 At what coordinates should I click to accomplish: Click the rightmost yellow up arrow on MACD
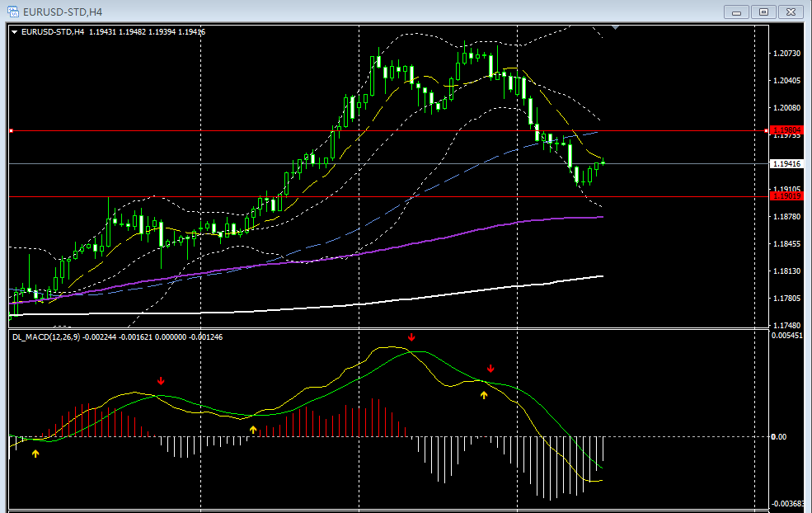(x=484, y=395)
